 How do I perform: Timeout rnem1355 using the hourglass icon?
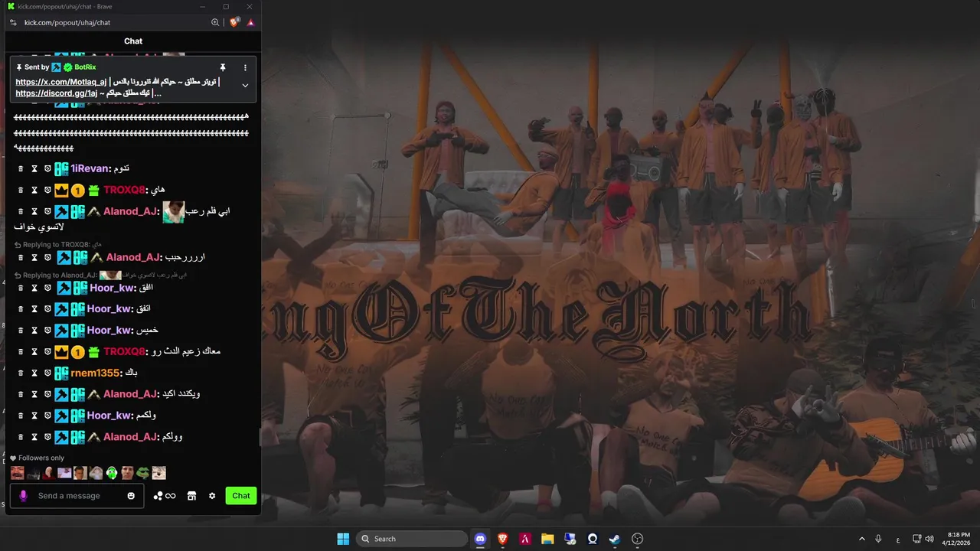(x=34, y=373)
